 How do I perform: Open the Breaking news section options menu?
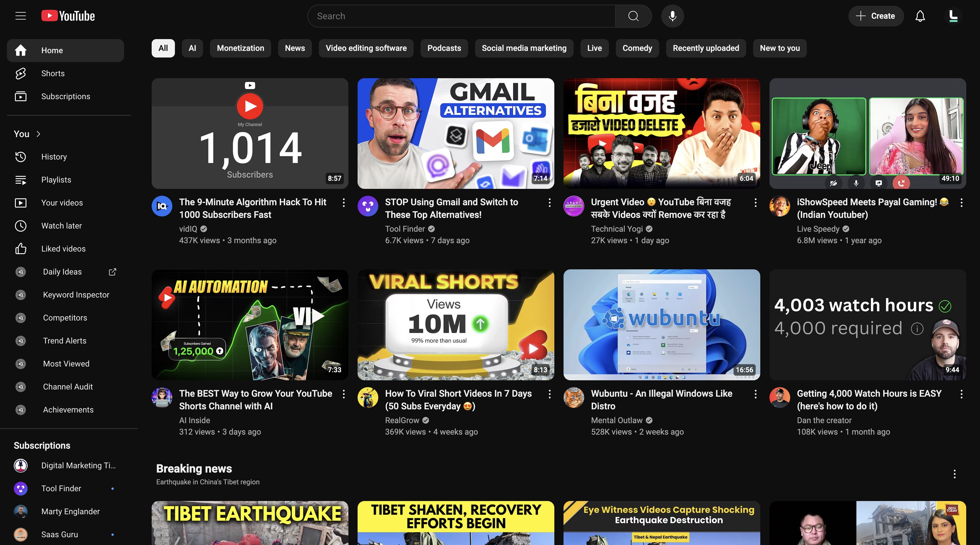tap(954, 474)
